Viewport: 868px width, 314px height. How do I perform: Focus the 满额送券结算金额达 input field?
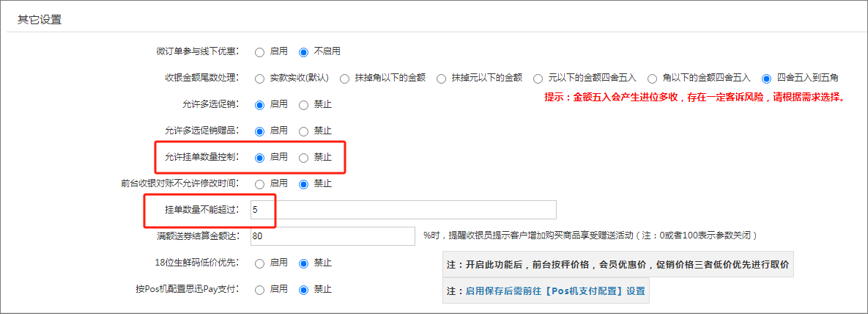click(x=333, y=236)
